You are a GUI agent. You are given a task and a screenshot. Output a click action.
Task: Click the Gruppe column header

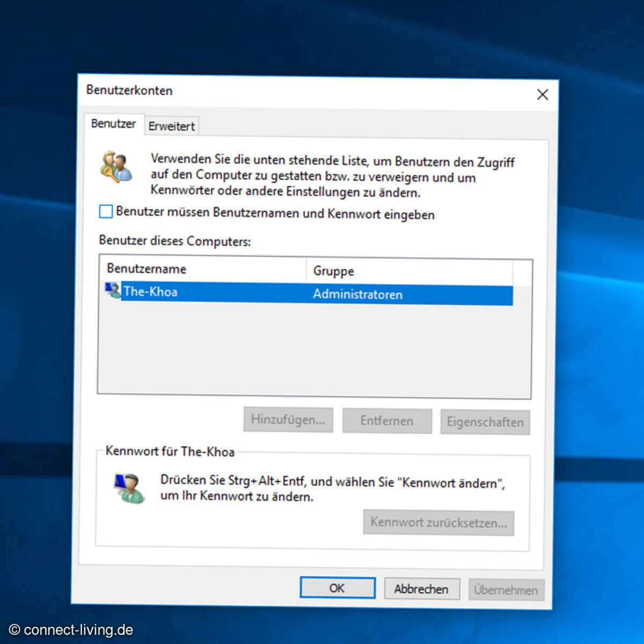333,271
